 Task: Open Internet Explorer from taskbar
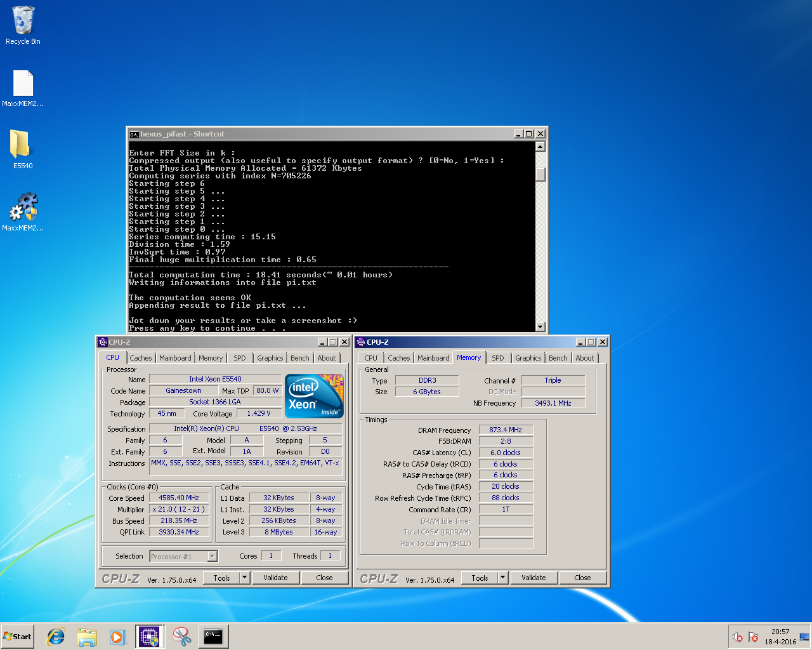(56, 637)
